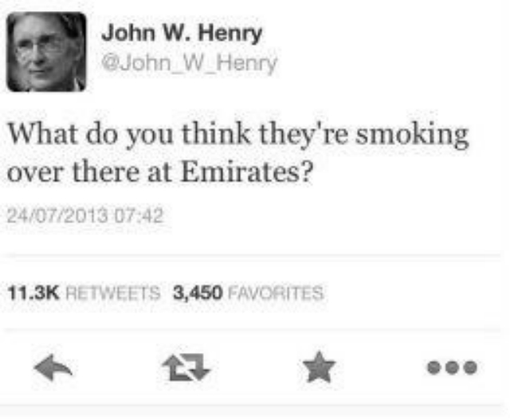
Task: View the 11.3K retweets count
Action: [x=33, y=292]
